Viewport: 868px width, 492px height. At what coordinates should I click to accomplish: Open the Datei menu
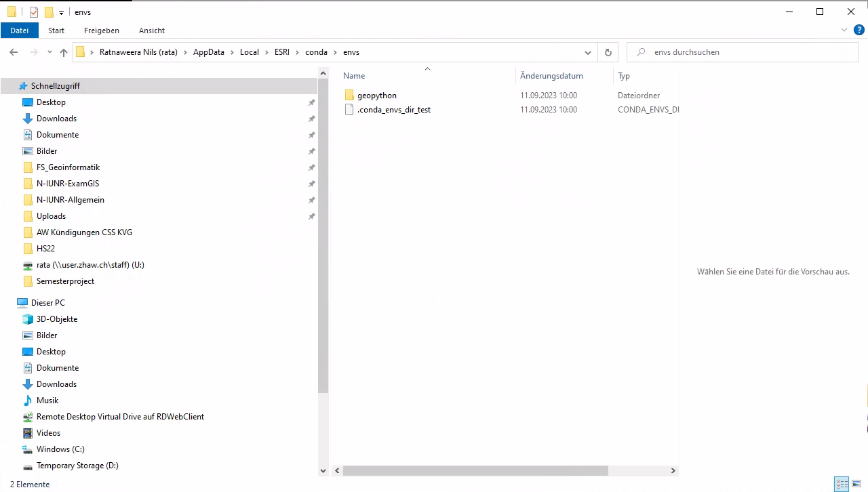click(x=20, y=30)
